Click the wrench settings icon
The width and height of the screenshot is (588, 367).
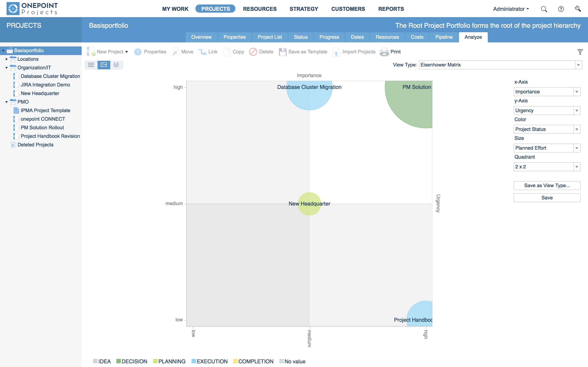[x=578, y=9]
